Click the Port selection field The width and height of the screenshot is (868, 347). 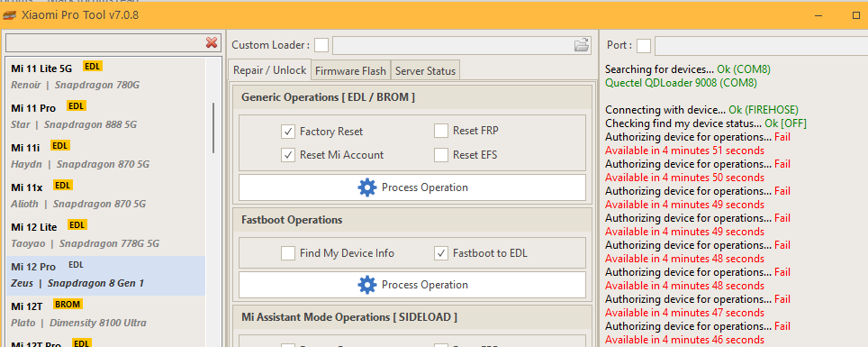tap(761, 45)
